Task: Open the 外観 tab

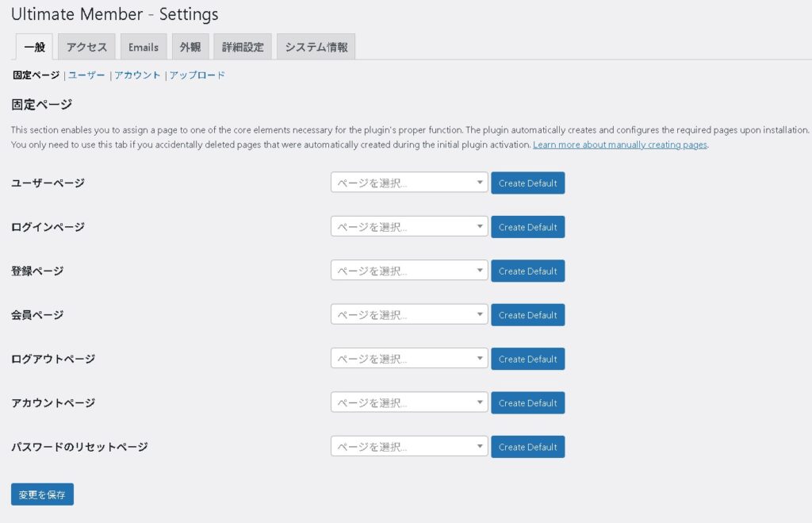Action: coord(190,47)
